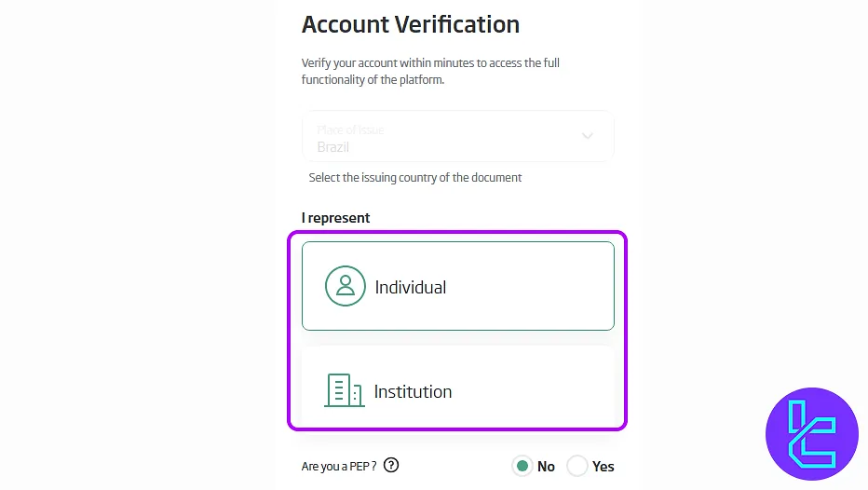Click the verify account description paragraph
Image resolution: width=868 pixels, height=490 pixels.
tap(430, 72)
